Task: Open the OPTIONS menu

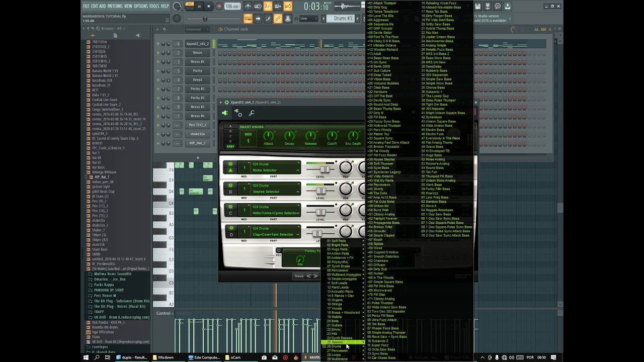Action: (141, 6)
